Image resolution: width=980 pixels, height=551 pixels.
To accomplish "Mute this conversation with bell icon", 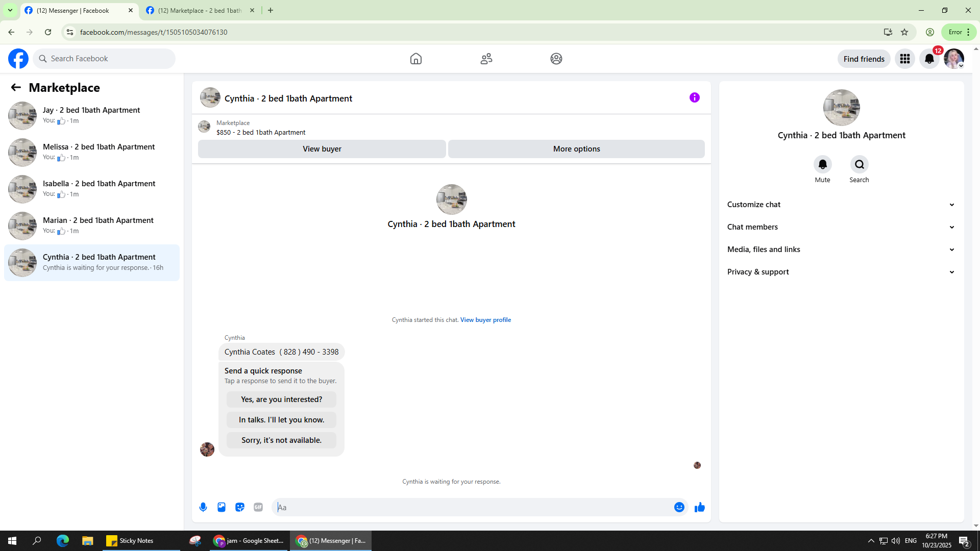I will [x=822, y=165].
